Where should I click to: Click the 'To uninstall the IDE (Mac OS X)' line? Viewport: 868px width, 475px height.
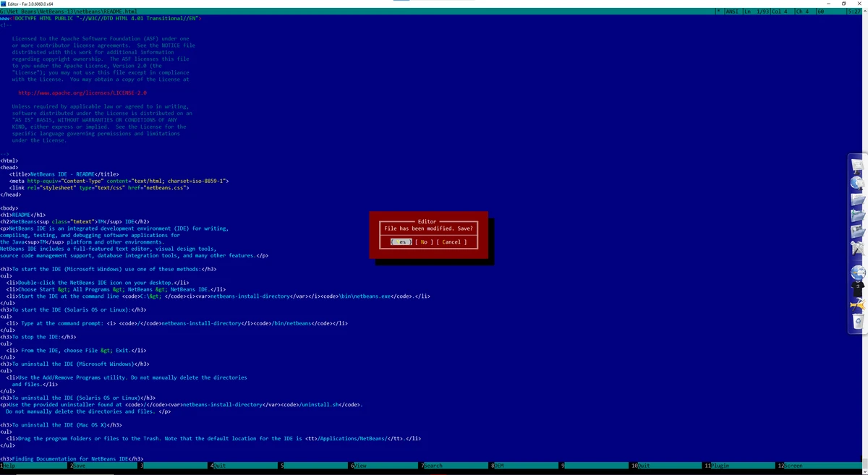[61, 424]
